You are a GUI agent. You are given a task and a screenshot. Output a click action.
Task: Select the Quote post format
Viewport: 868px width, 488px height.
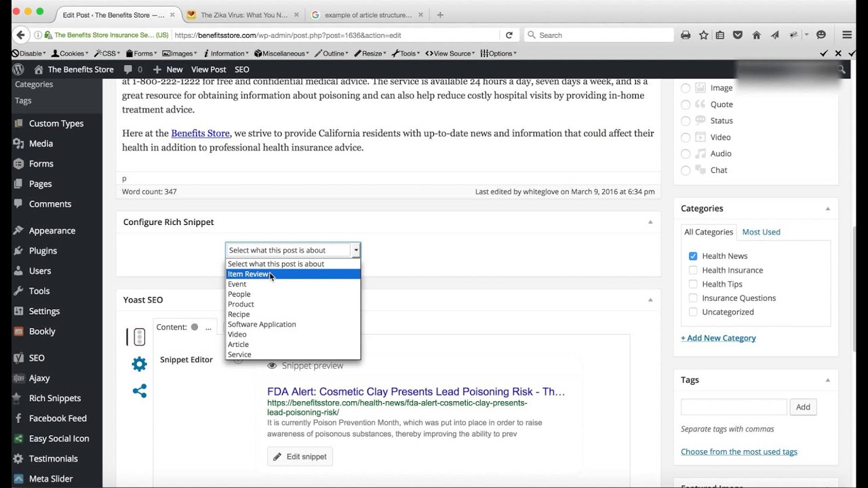[686, 104]
